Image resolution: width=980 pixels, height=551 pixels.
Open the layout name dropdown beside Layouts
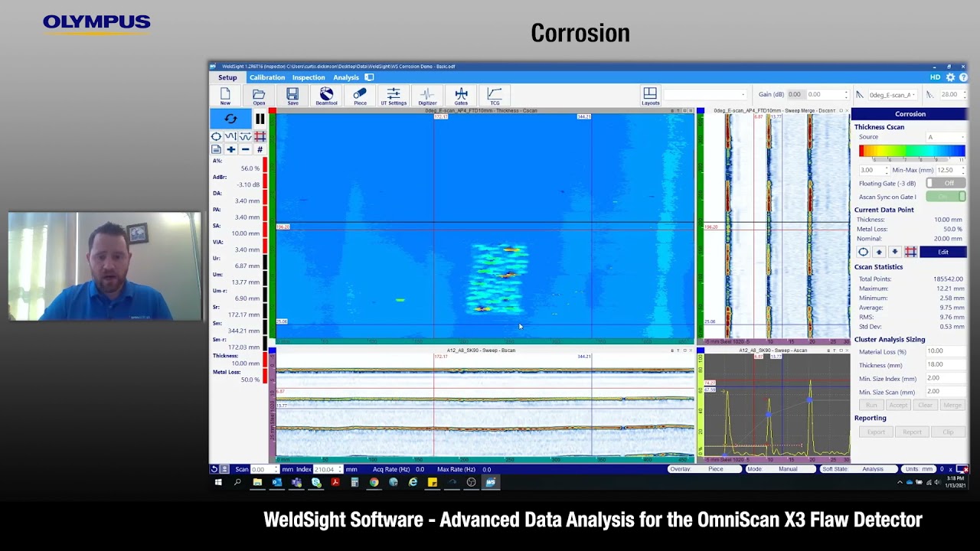(705, 94)
